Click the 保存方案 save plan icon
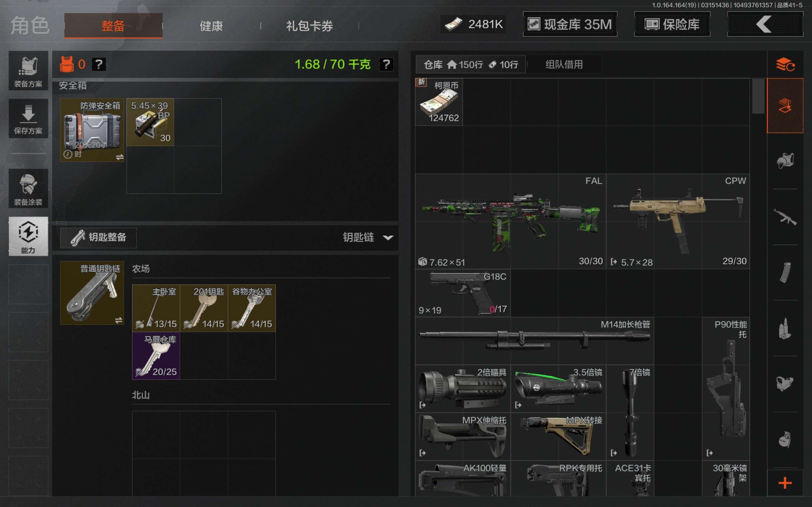 pos(28,119)
